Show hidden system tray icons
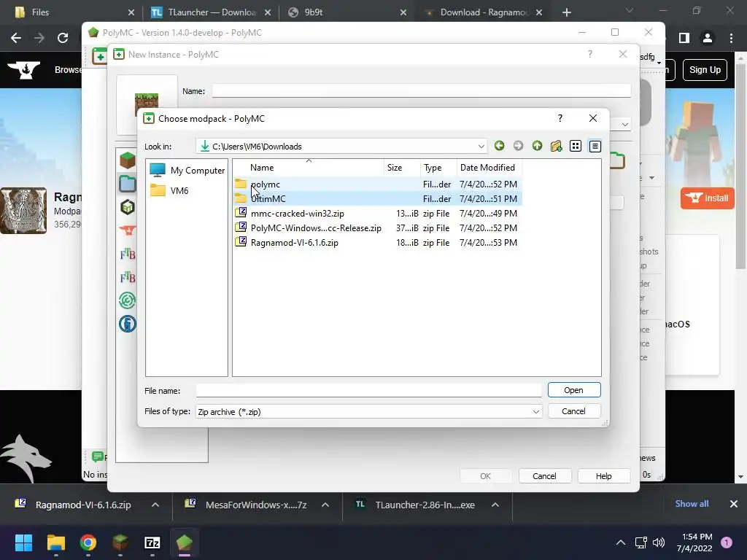 (621, 542)
